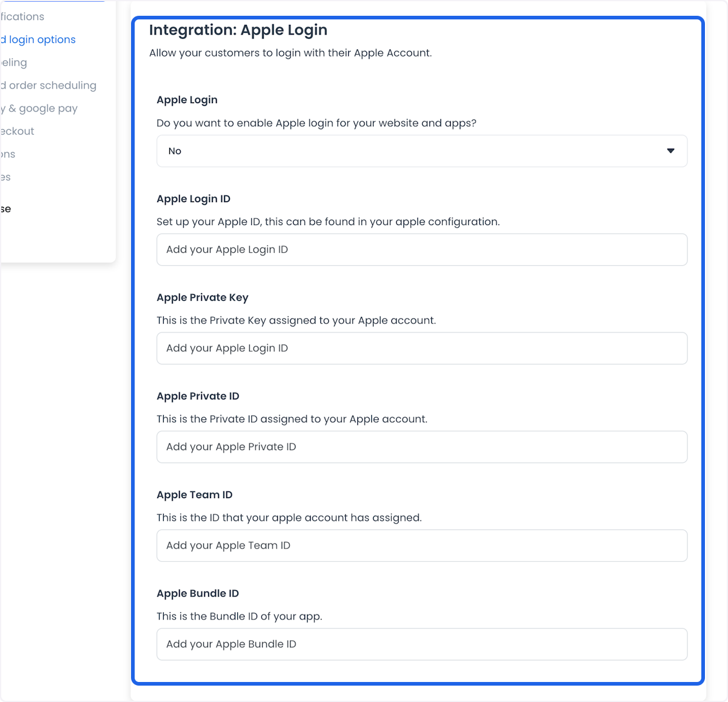Click the Apple Private Key input field
The image size is (728, 702).
coord(422,348)
